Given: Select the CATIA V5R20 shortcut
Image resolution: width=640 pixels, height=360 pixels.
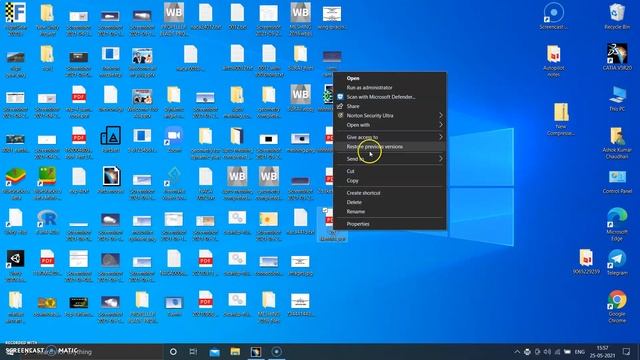Looking at the screenshot, I should tap(617, 56).
